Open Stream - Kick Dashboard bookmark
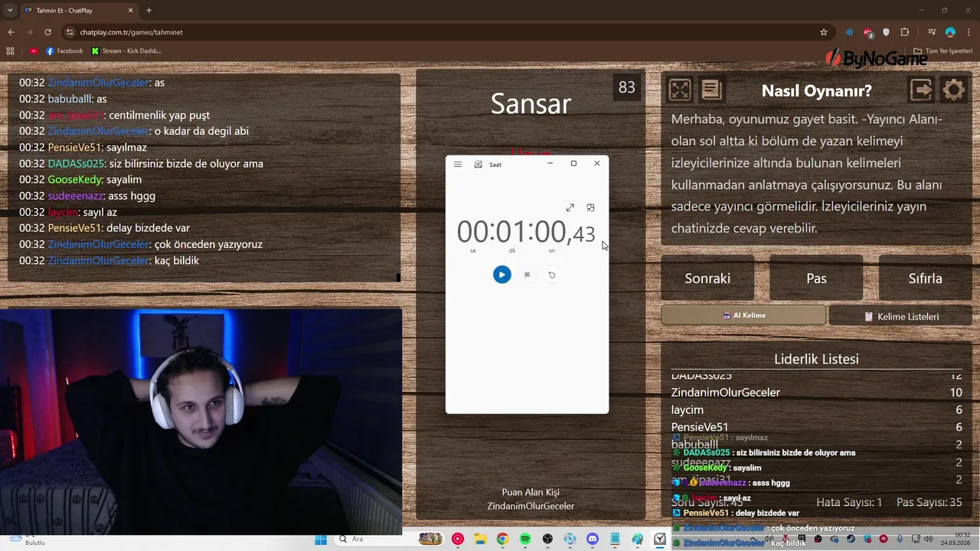This screenshot has height=551, width=980. (126, 51)
